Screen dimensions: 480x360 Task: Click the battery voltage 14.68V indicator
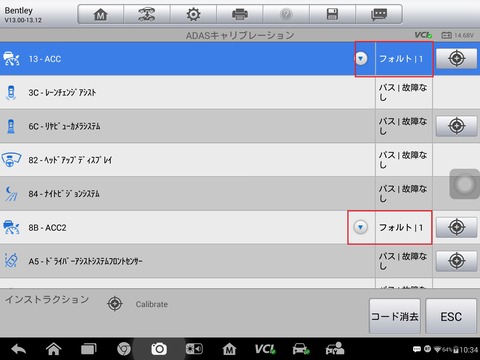457,35
